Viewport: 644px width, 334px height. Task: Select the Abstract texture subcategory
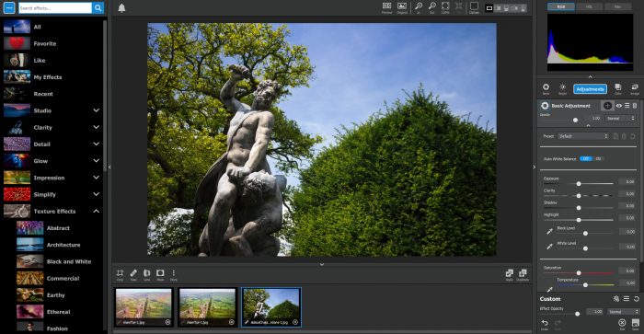tap(59, 228)
